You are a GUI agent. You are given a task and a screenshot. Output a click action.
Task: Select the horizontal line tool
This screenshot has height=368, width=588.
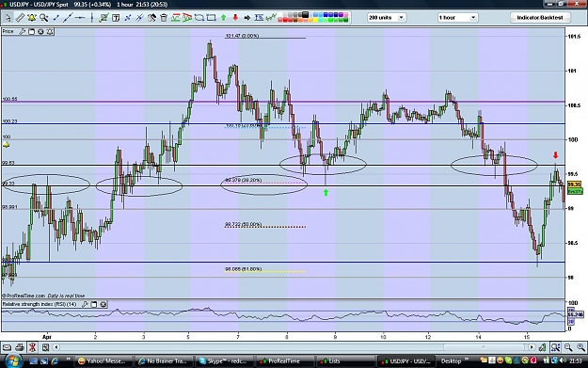(x=80, y=18)
